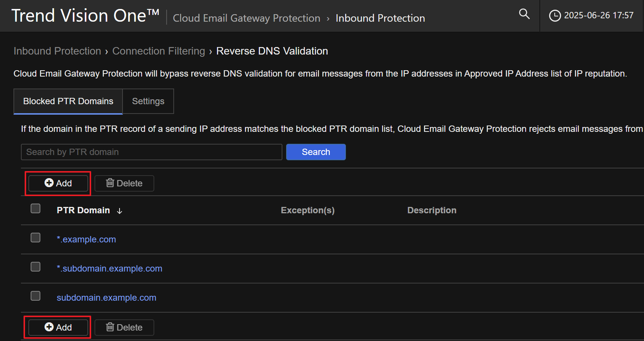644x341 pixels.
Task: Go to Inbound Protection breadcrumb link
Action: click(x=58, y=51)
